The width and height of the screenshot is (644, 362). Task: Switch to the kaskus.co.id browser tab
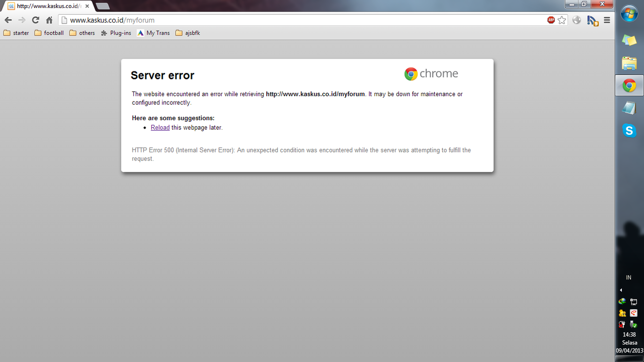(48, 6)
